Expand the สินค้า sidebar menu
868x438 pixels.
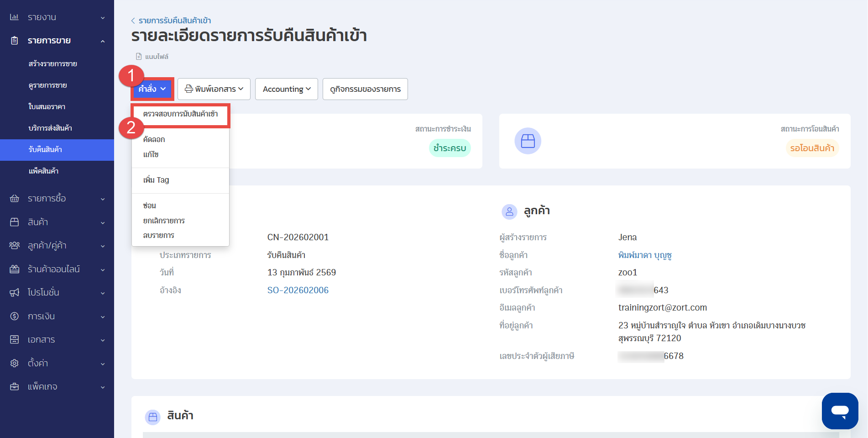103,222
